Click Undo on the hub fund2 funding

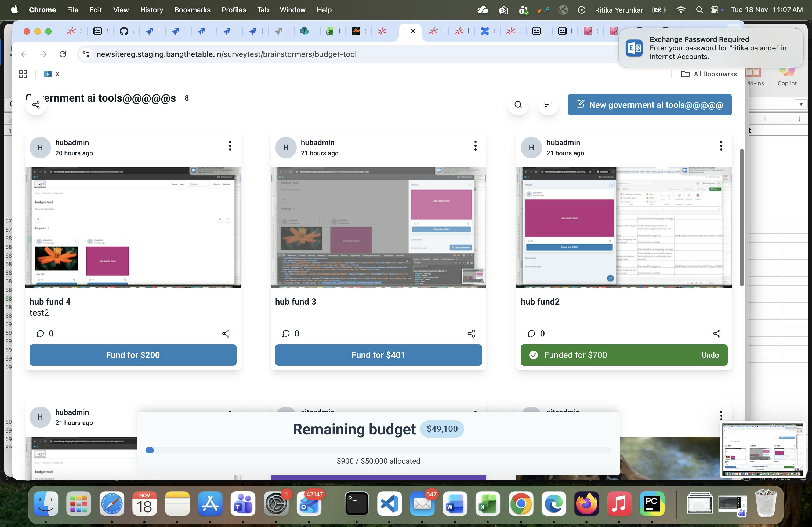click(x=710, y=355)
